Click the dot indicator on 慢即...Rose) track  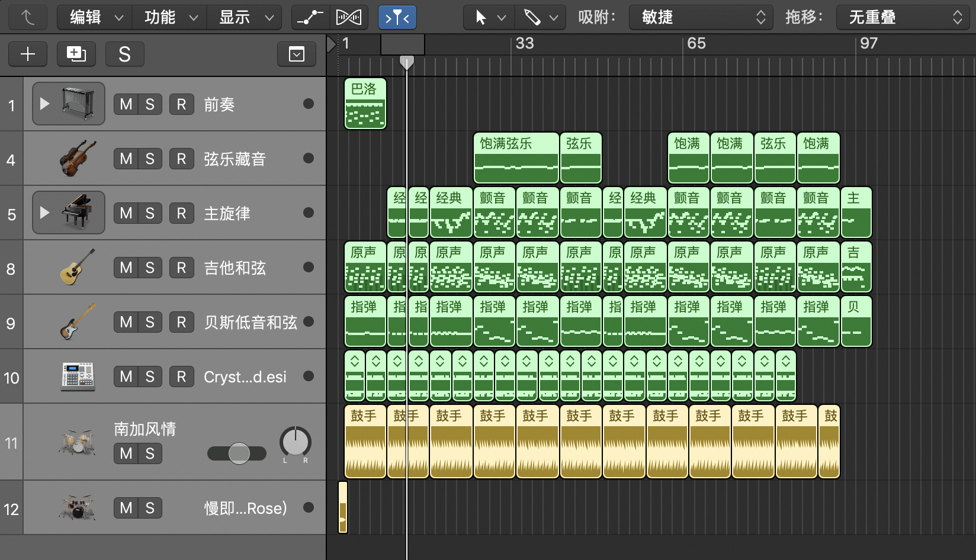point(309,507)
